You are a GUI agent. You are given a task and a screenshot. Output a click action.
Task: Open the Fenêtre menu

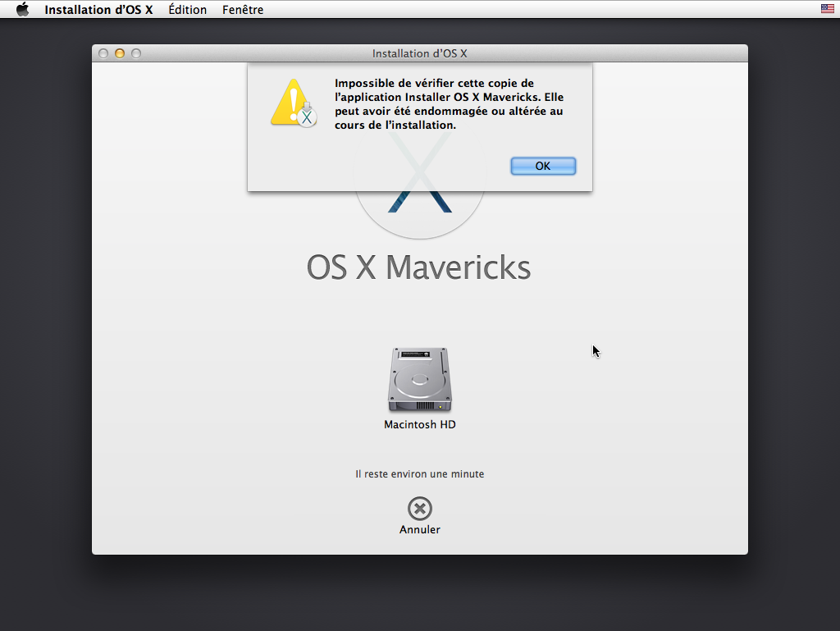pyautogui.click(x=243, y=10)
